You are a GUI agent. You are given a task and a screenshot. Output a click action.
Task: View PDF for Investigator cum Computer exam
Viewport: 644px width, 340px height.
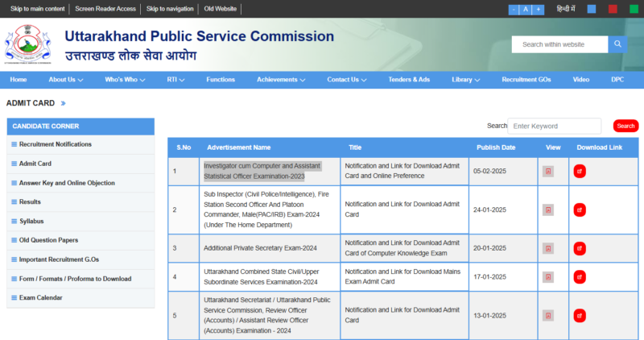pyautogui.click(x=548, y=171)
